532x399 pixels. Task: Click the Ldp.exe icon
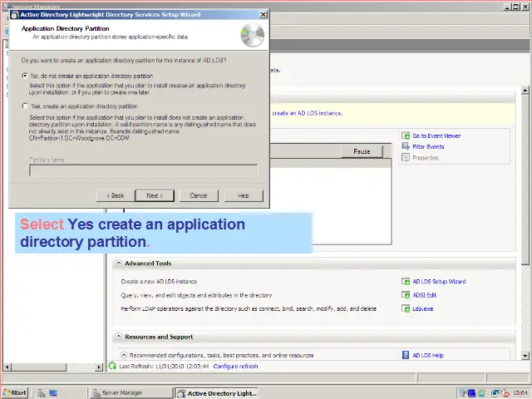coord(406,308)
